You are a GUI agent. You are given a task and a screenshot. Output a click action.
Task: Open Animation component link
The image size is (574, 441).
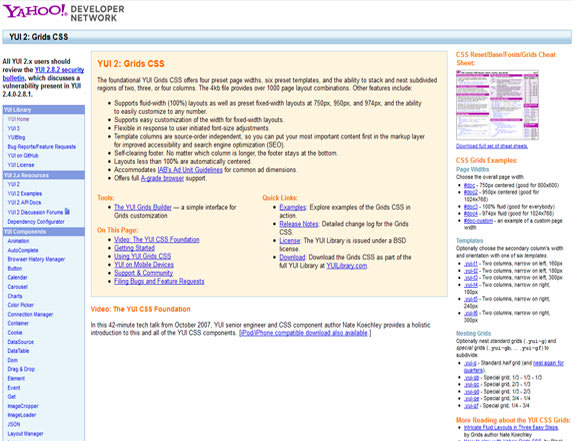[x=18, y=241]
